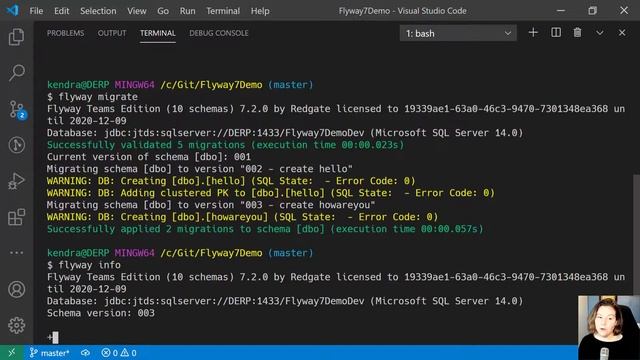Switch to the DEBUG CONSOLE tab
Image resolution: width=640 pixels, height=360 pixels.
pos(219,33)
